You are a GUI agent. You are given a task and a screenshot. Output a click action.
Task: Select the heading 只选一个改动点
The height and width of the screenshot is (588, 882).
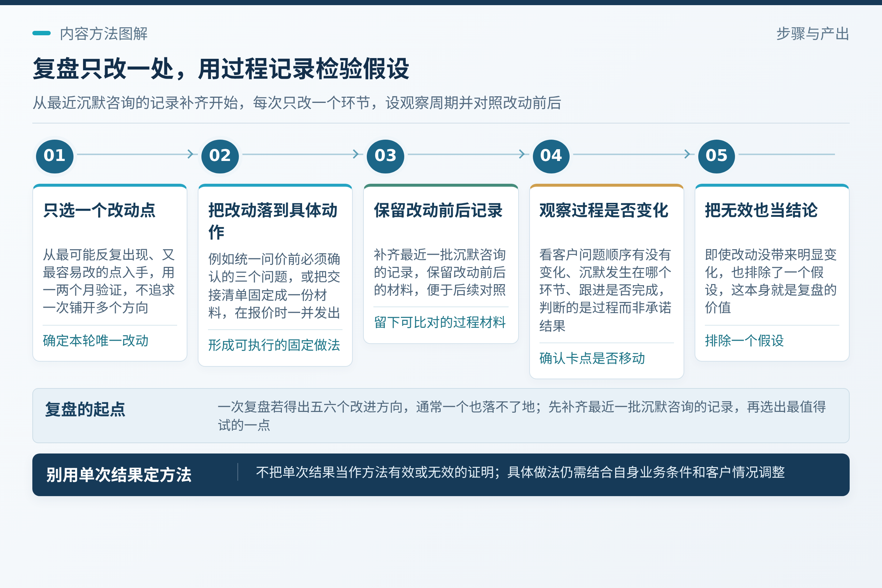tap(99, 210)
